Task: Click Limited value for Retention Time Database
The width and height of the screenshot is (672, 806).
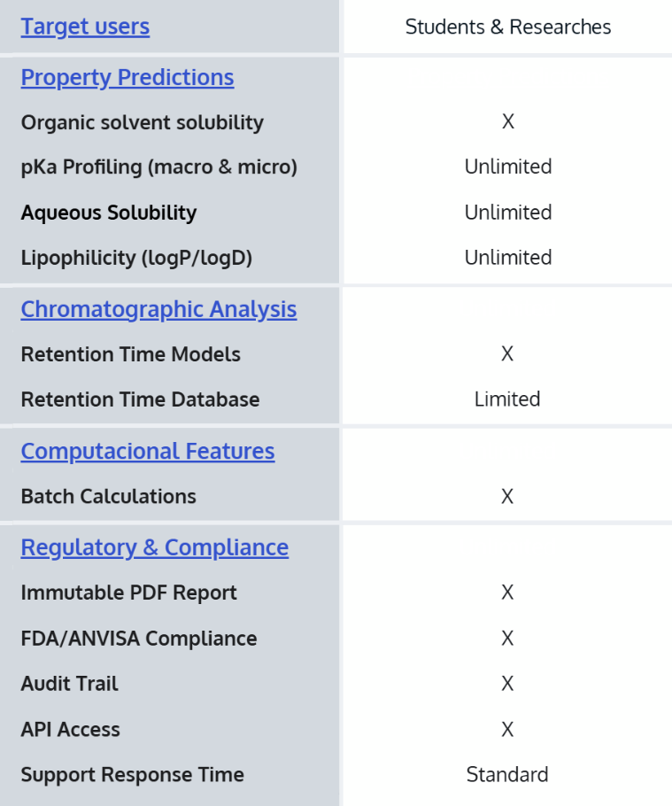Action: 507,399
